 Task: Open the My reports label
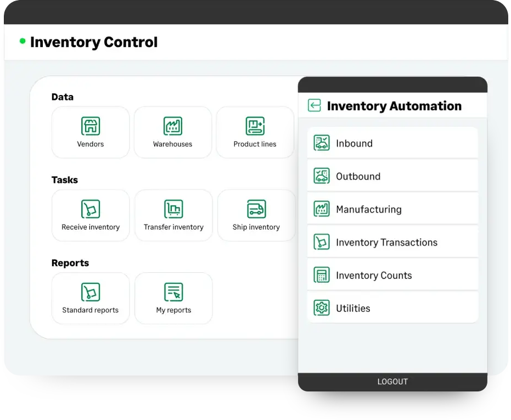pos(173,310)
